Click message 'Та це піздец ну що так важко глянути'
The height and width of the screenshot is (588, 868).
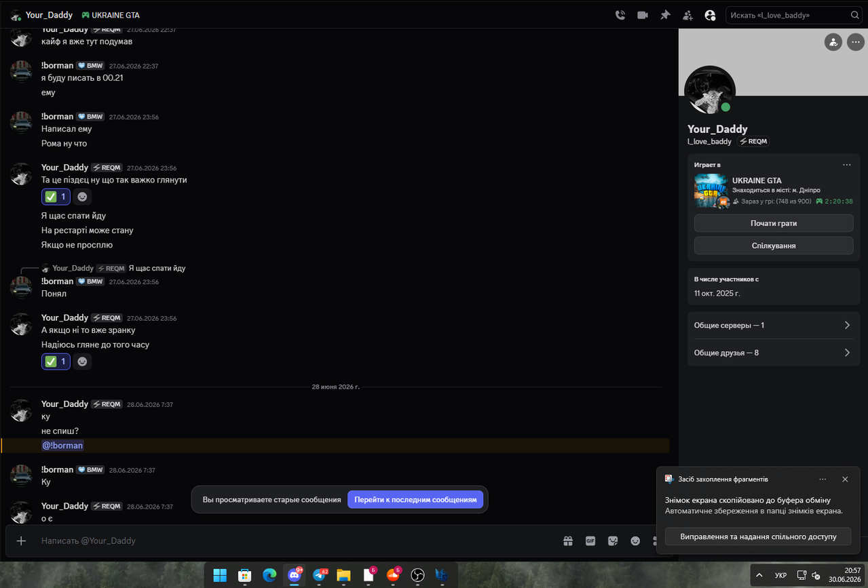coord(114,180)
